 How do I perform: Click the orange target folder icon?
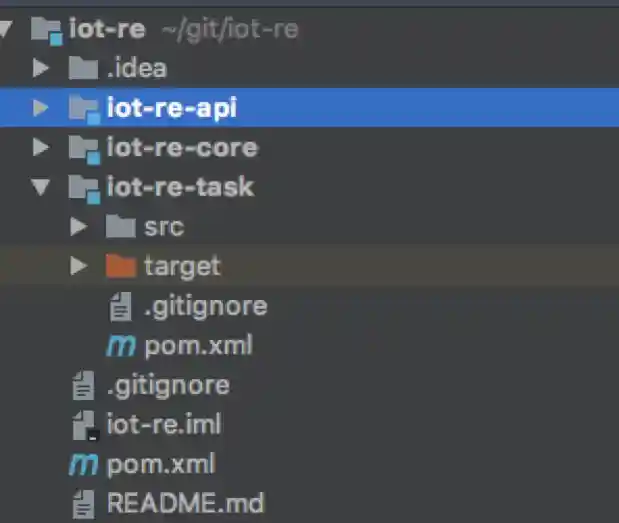[x=120, y=266]
